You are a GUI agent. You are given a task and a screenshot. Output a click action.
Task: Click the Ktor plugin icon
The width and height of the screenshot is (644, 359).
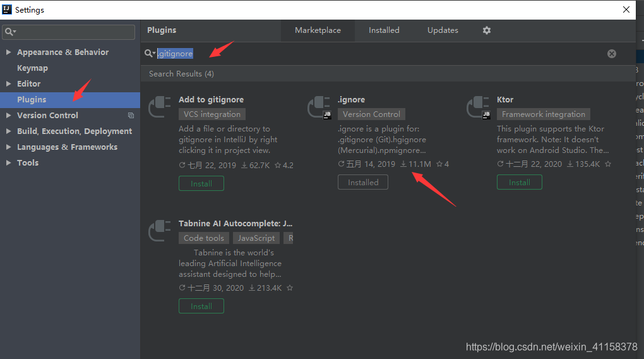pyautogui.click(x=478, y=107)
